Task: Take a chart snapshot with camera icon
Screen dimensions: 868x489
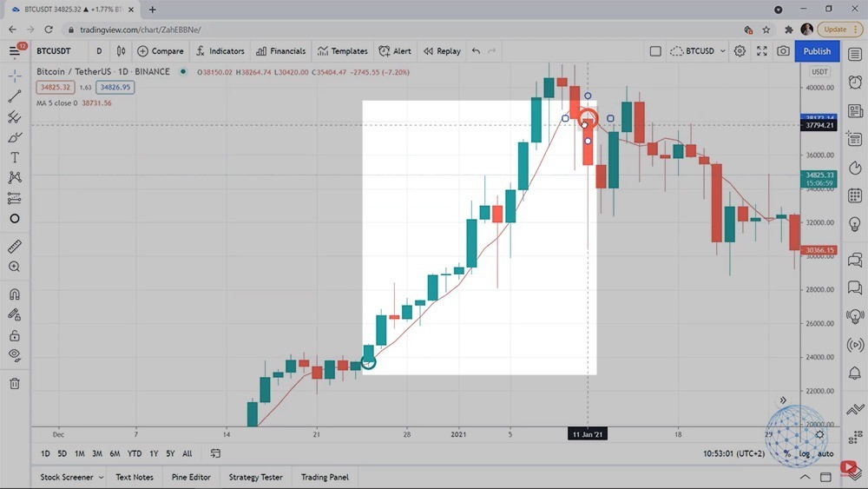Action: [x=783, y=51]
